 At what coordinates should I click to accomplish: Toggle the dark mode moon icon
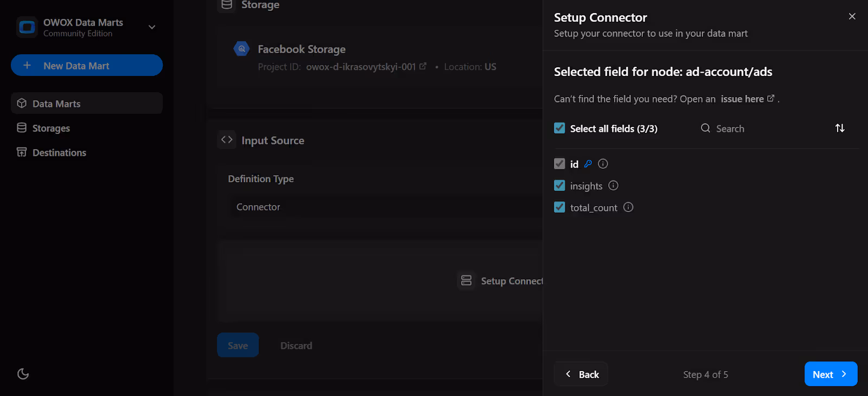pyautogui.click(x=23, y=374)
